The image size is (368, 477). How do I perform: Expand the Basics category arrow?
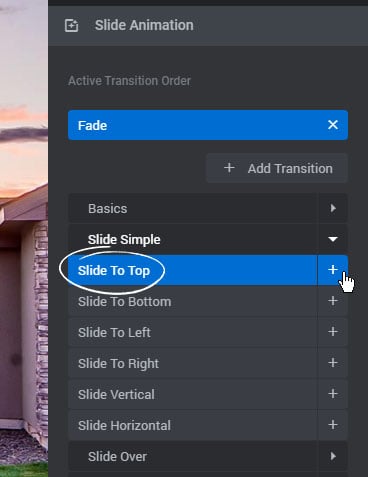pos(333,208)
